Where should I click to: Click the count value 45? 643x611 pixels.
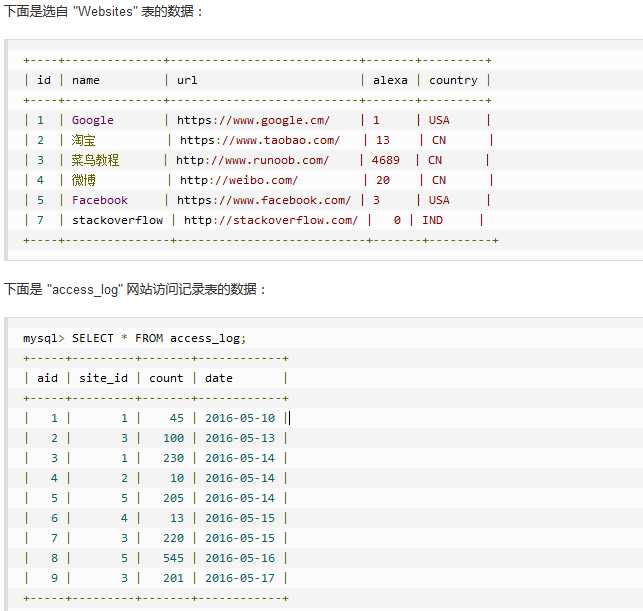tap(177, 418)
